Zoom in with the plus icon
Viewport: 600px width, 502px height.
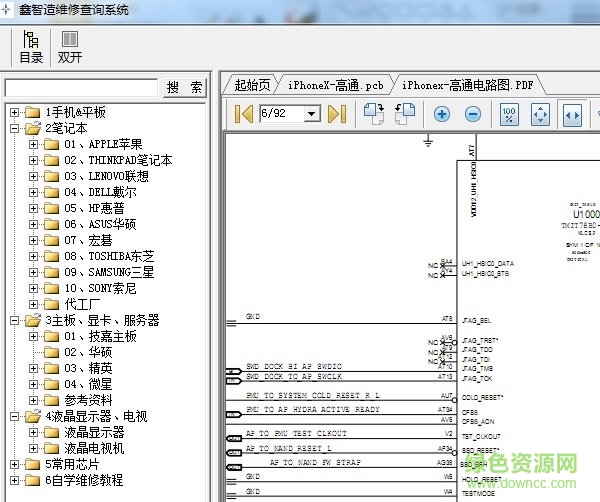(x=442, y=114)
